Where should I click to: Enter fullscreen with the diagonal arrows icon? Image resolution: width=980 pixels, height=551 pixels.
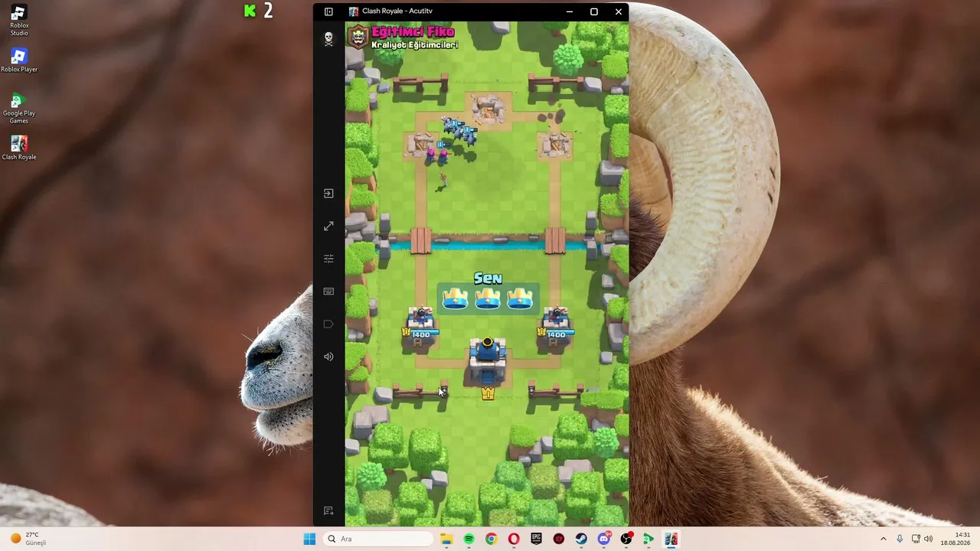328,227
